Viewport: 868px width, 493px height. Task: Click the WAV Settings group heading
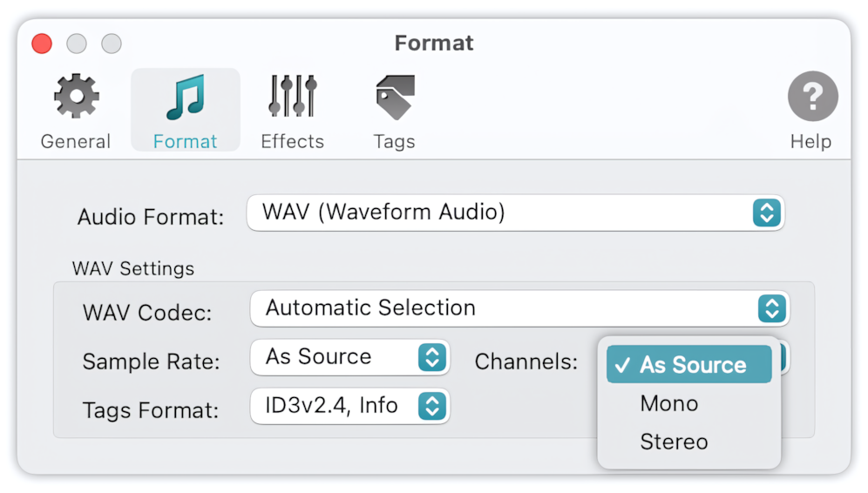click(x=133, y=268)
